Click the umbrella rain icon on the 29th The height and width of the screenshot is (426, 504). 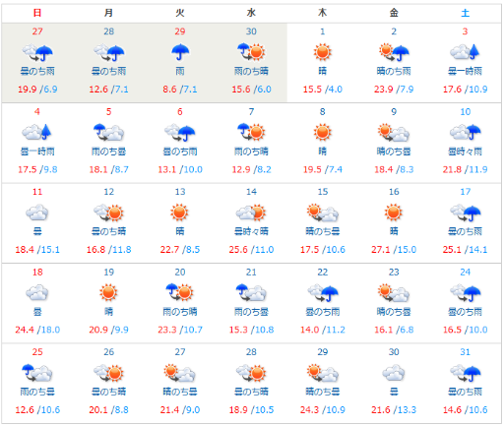(180, 52)
